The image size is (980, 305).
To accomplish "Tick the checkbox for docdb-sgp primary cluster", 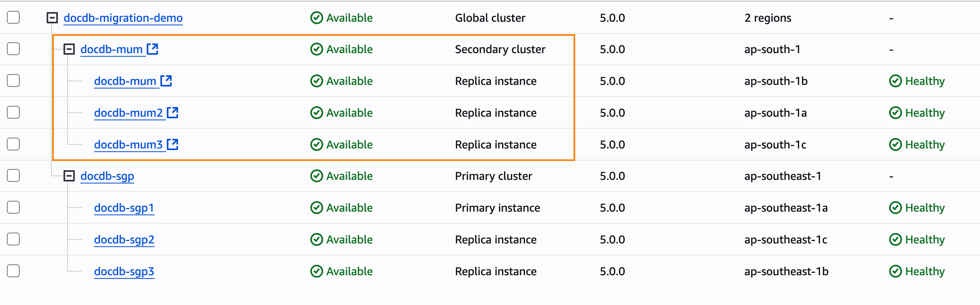I will click(x=13, y=176).
